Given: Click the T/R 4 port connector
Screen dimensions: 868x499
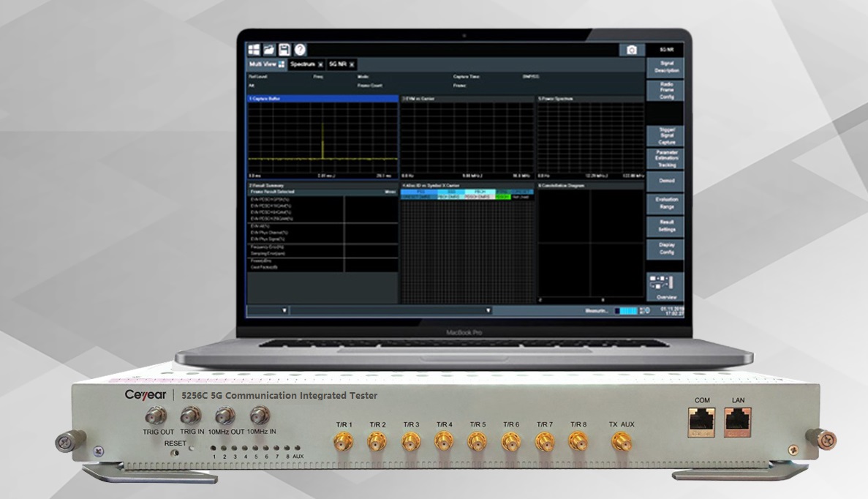Looking at the screenshot, I should tap(444, 442).
